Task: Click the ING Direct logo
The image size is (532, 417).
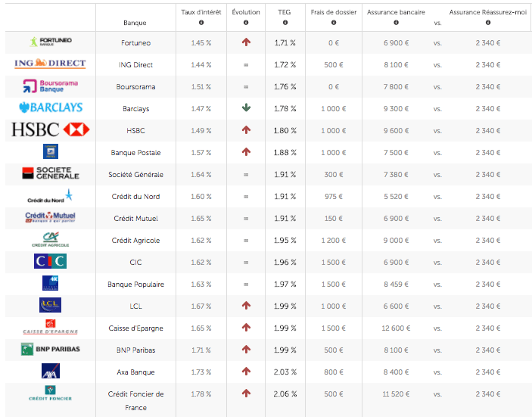Action: (50, 64)
